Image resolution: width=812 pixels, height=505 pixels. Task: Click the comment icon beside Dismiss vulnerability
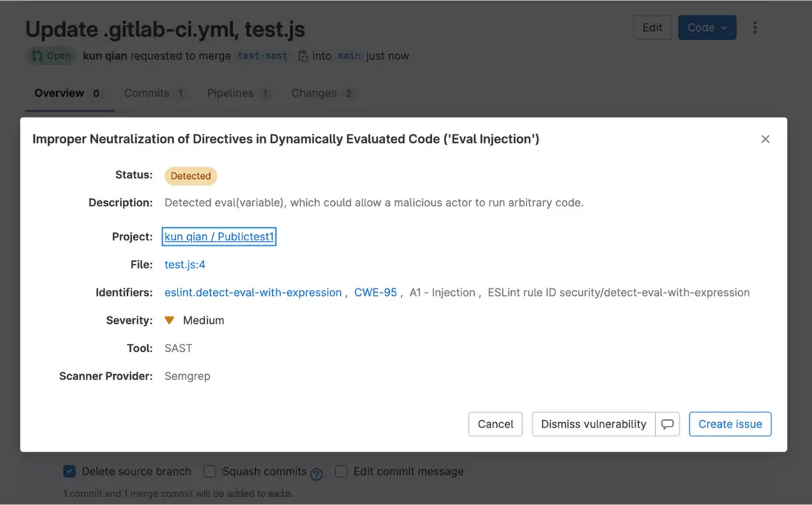coord(667,424)
